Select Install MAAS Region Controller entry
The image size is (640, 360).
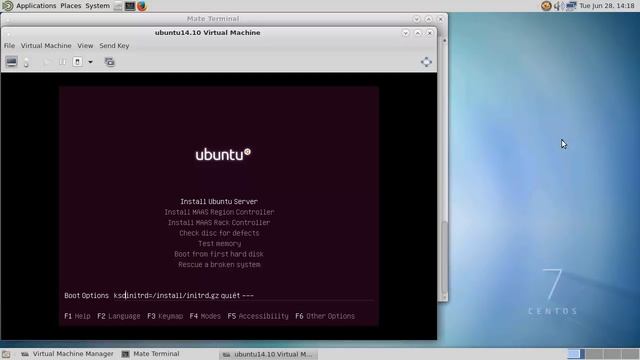pos(219,212)
